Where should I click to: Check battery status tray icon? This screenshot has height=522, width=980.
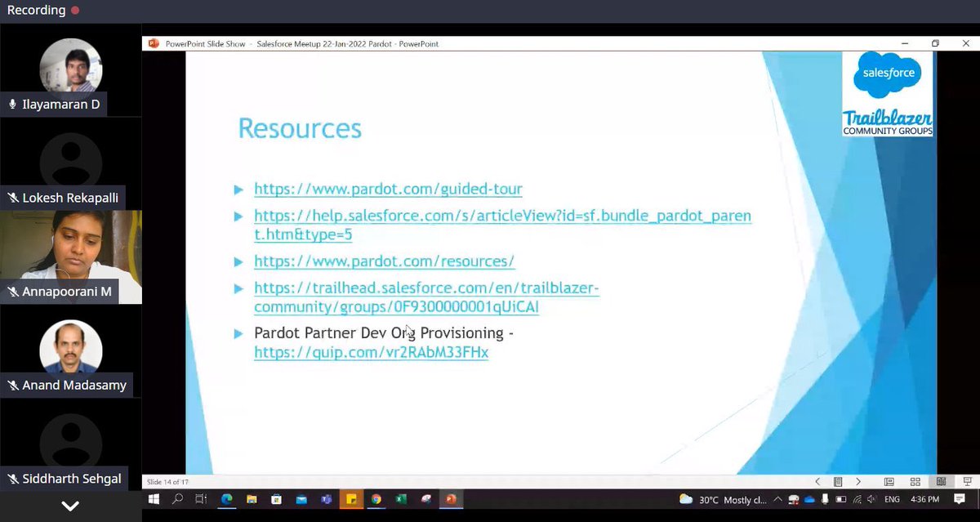[x=841, y=499]
